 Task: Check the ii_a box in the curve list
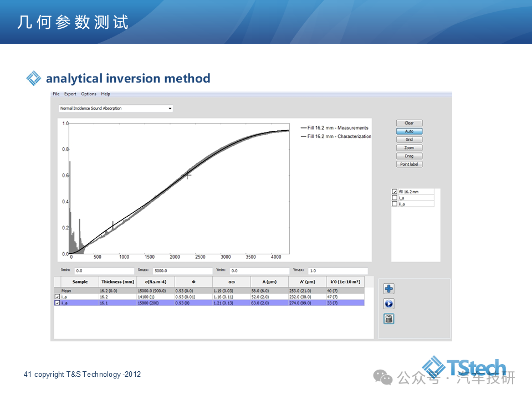[x=395, y=204]
